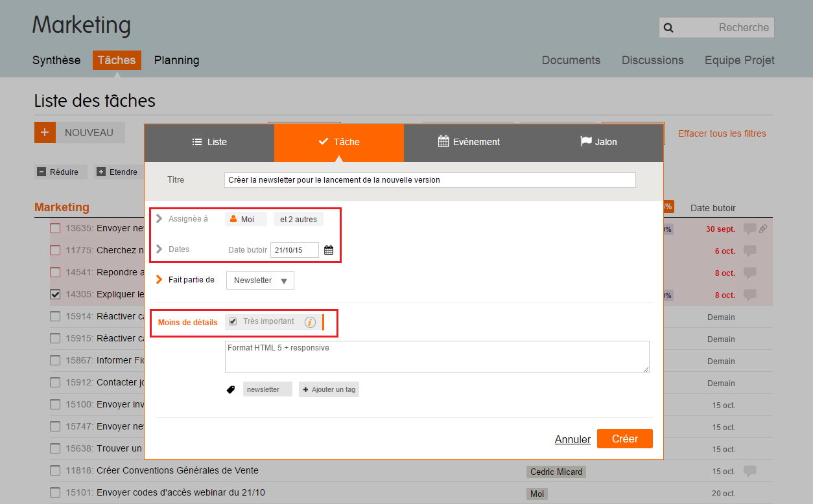Collapse with Moins de détails
This screenshot has height=504, width=813.
click(188, 323)
